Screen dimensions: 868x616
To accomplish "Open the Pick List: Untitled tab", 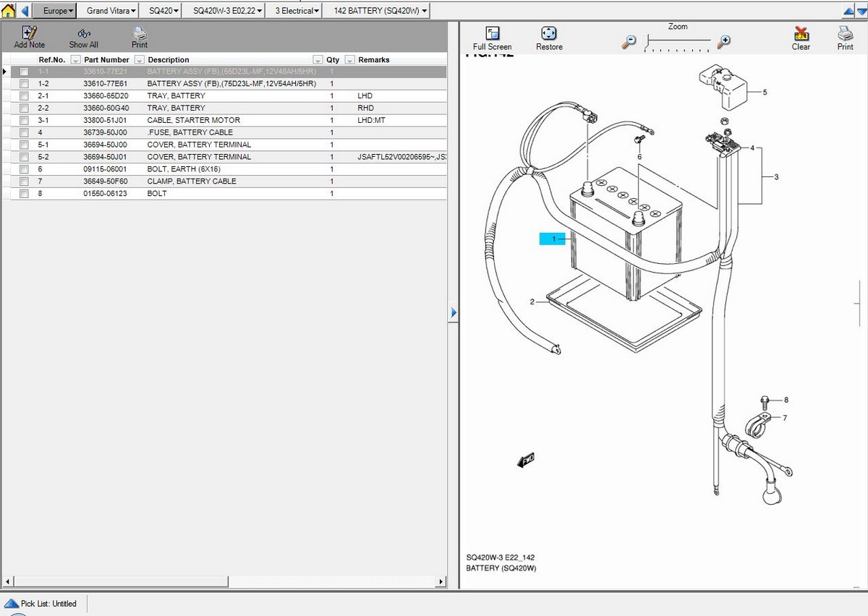I will [x=48, y=604].
